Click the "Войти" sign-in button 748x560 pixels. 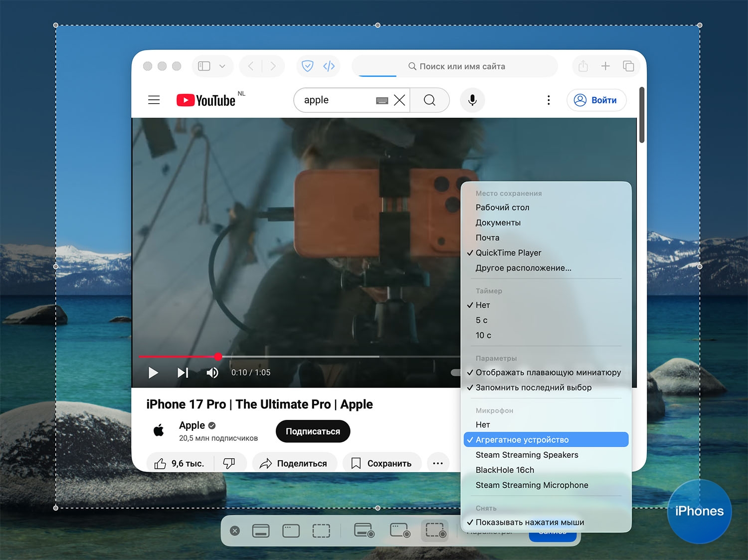(x=596, y=100)
